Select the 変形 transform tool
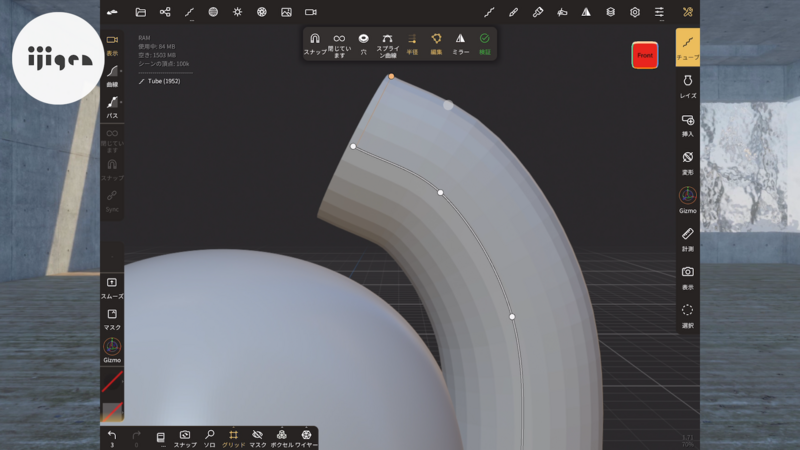The width and height of the screenshot is (800, 450). (x=688, y=163)
